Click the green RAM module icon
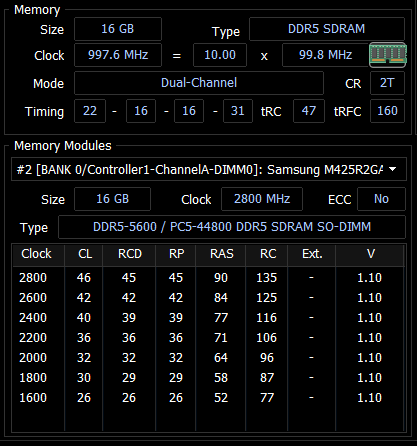 click(x=388, y=55)
